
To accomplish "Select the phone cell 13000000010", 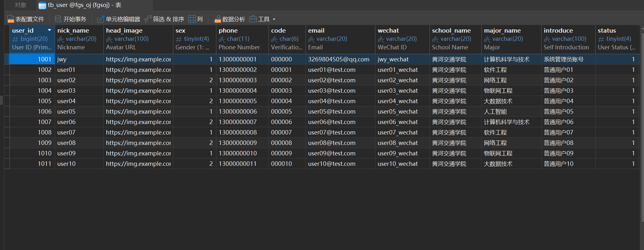I will [x=242, y=153].
